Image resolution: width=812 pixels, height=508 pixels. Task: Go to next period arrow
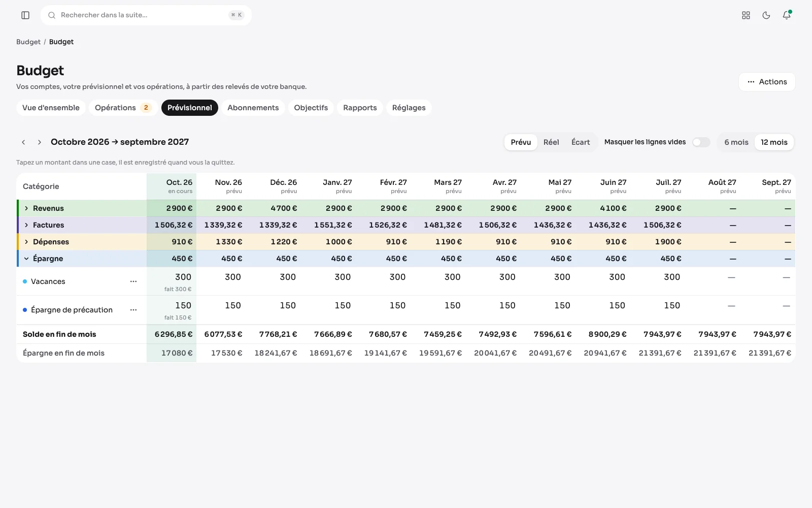[x=40, y=142]
